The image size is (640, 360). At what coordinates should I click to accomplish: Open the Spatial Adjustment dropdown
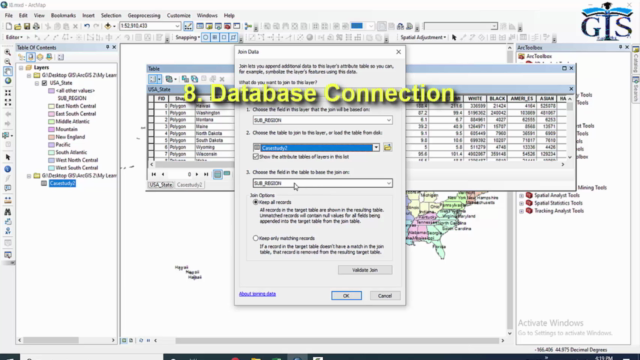click(x=423, y=37)
